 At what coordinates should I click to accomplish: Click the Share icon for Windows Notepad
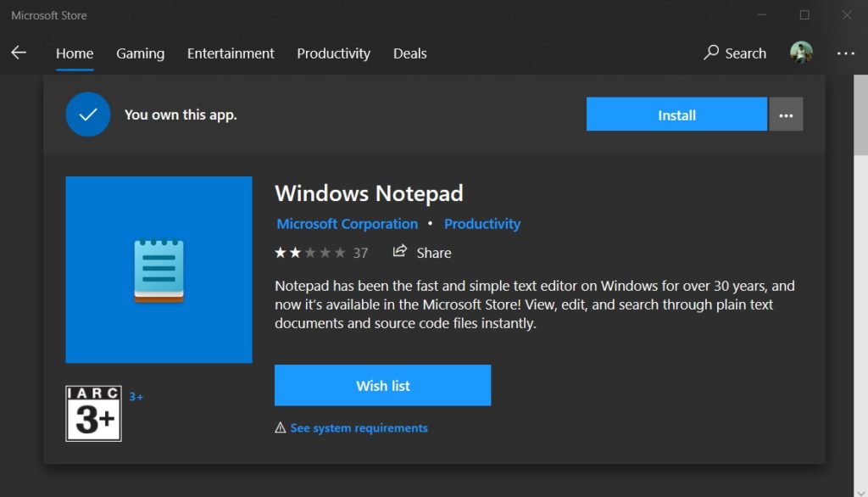click(x=398, y=252)
